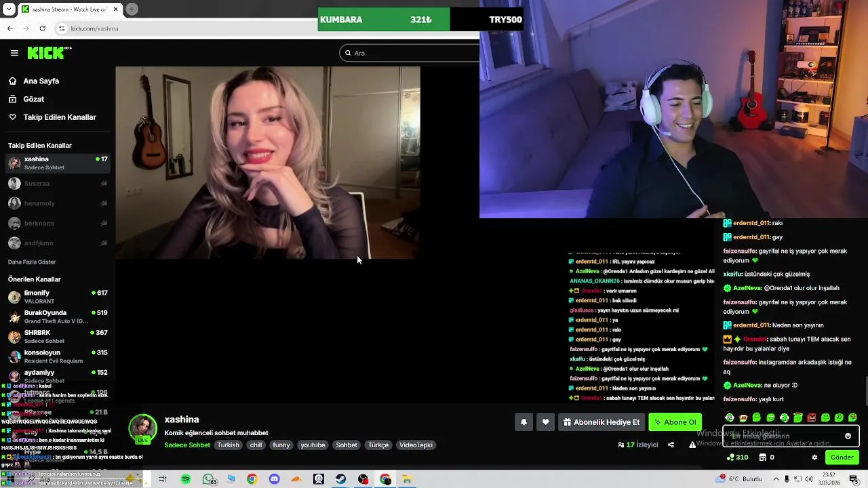Open the Suseraa followed channel

[58, 183]
